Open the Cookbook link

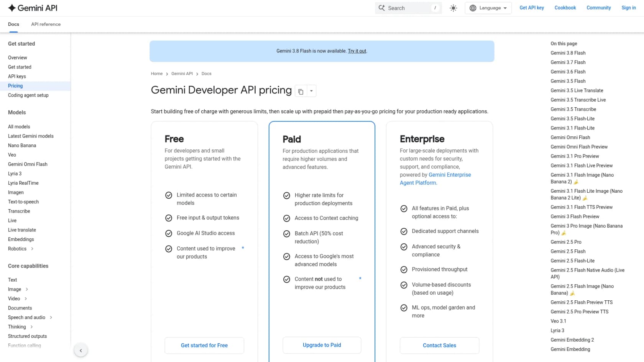click(565, 8)
